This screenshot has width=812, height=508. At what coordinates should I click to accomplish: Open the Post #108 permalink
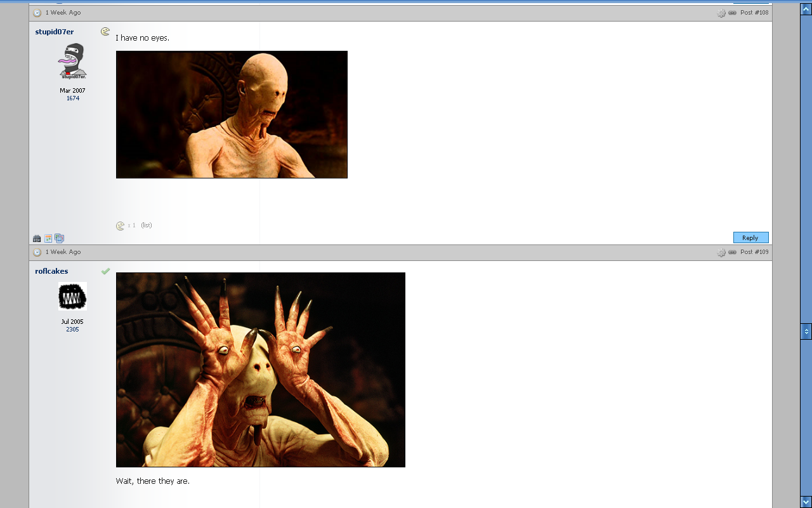(x=754, y=13)
